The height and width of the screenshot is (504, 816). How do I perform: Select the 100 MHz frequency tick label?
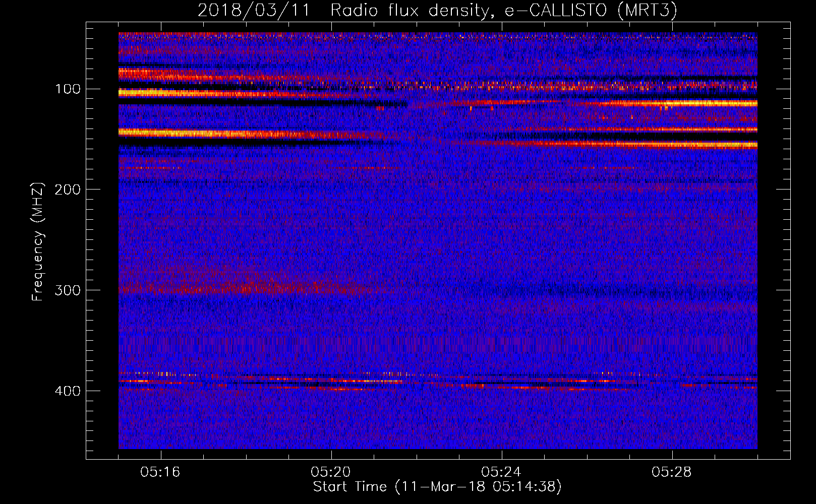(68, 89)
